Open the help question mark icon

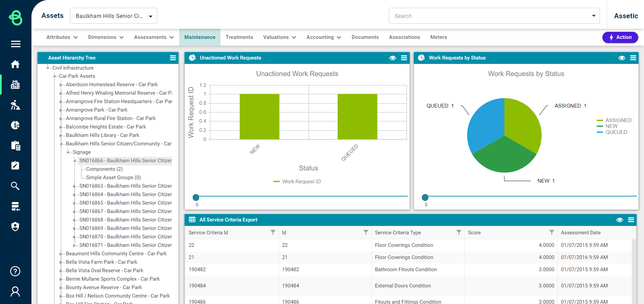pos(15,271)
